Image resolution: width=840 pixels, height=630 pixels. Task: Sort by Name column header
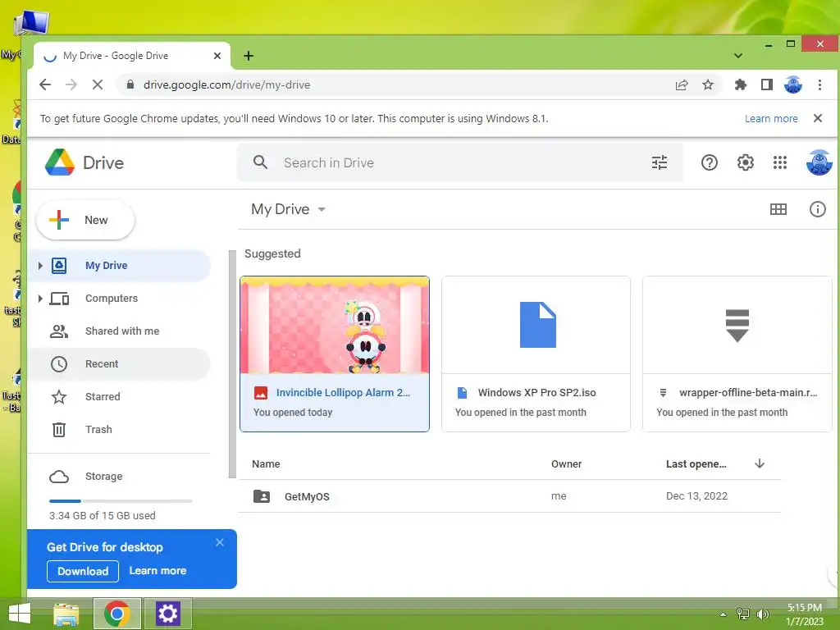tap(266, 464)
